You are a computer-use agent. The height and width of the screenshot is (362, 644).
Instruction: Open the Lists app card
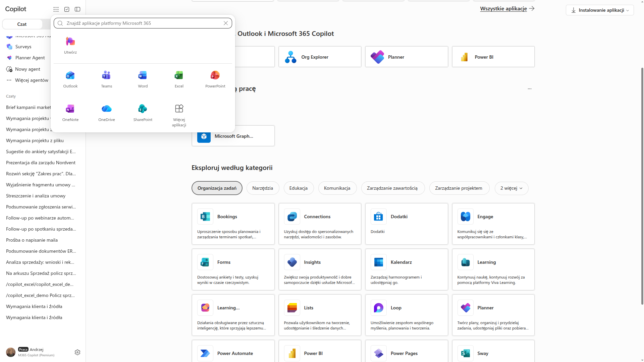point(320,315)
